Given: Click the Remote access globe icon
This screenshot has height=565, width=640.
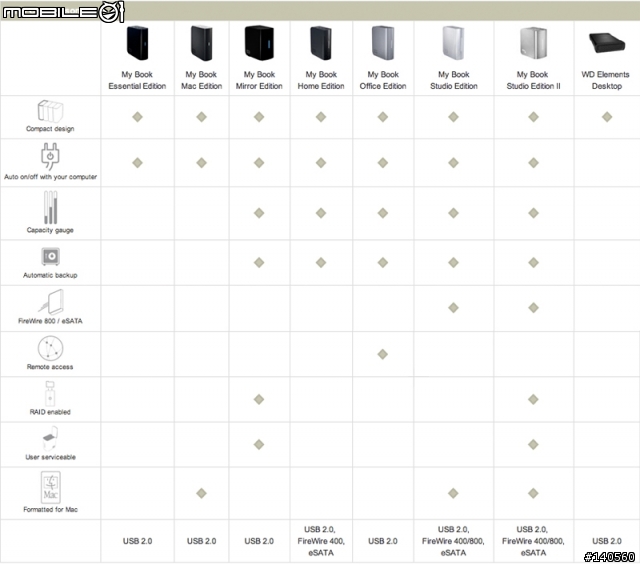Looking at the screenshot, I should click(50, 348).
